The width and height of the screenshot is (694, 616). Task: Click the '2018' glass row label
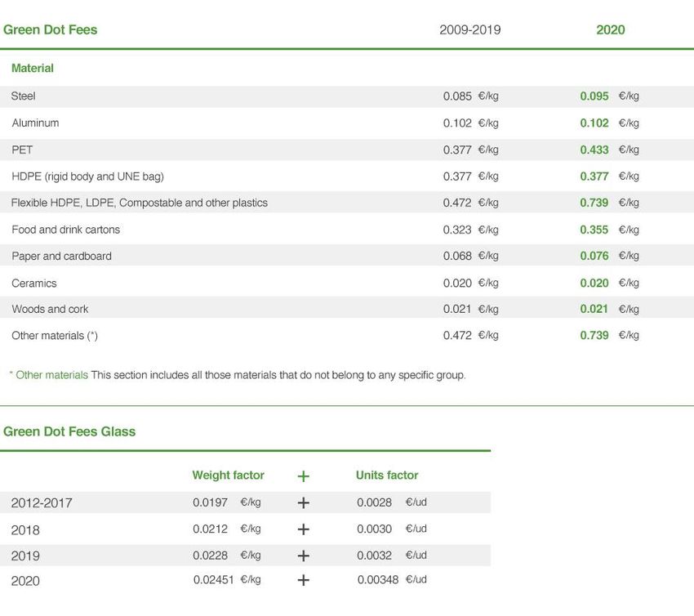[25, 530]
